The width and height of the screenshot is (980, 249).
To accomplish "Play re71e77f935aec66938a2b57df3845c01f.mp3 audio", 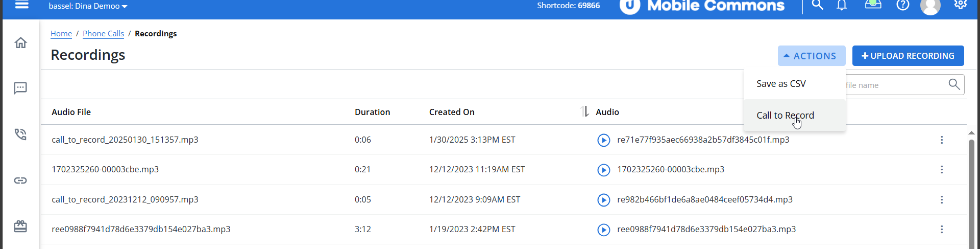I will pyautogui.click(x=604, y=140).
